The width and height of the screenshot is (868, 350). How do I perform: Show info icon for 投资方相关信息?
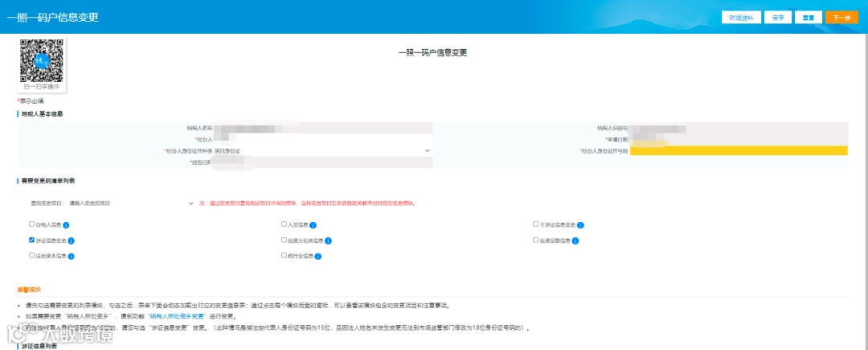click(x=328, y=241)
